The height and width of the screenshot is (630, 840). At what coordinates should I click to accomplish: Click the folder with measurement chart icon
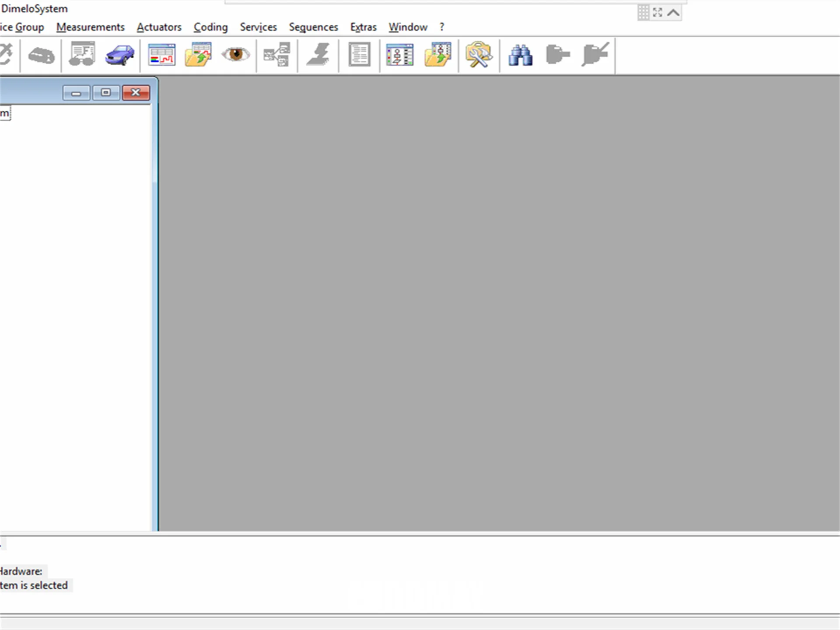coord(198,55)
